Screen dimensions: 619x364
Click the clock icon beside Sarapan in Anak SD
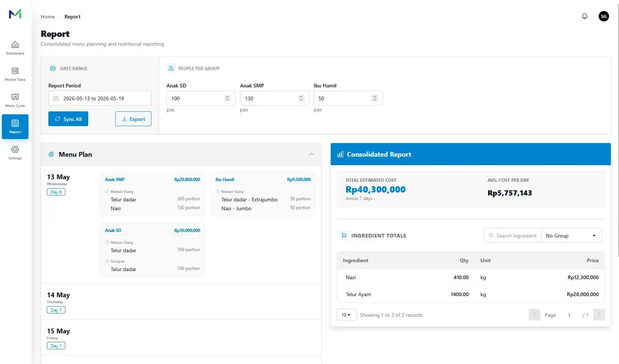[x=107, y=261]
